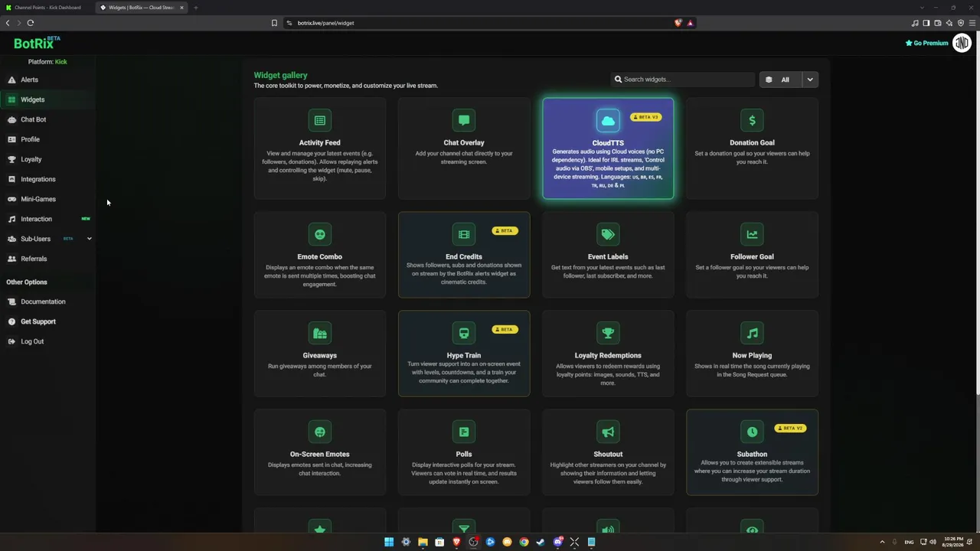Select the Polls card title
Screen dimensions: 980x551
[464, 454]
